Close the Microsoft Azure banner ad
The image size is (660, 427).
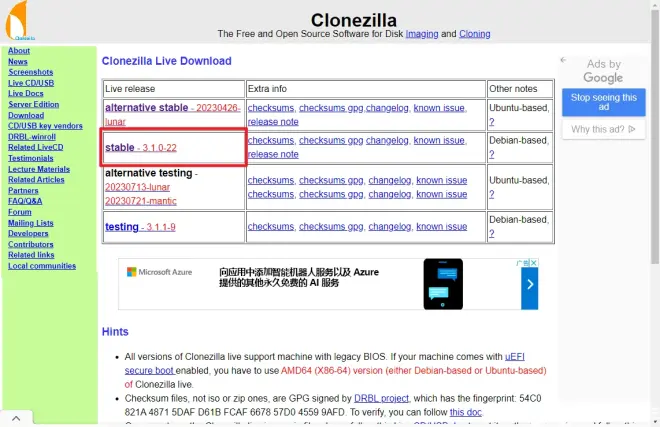click(x=534, y=263)
